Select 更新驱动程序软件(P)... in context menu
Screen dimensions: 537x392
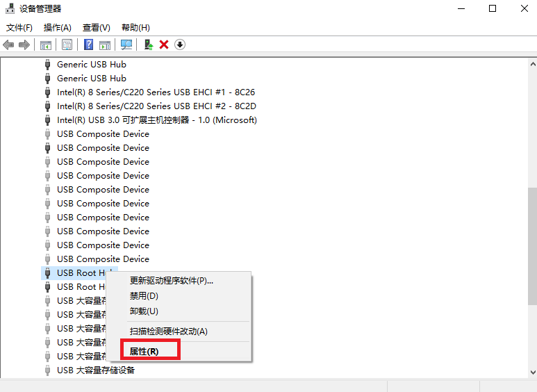coord(172,281)
